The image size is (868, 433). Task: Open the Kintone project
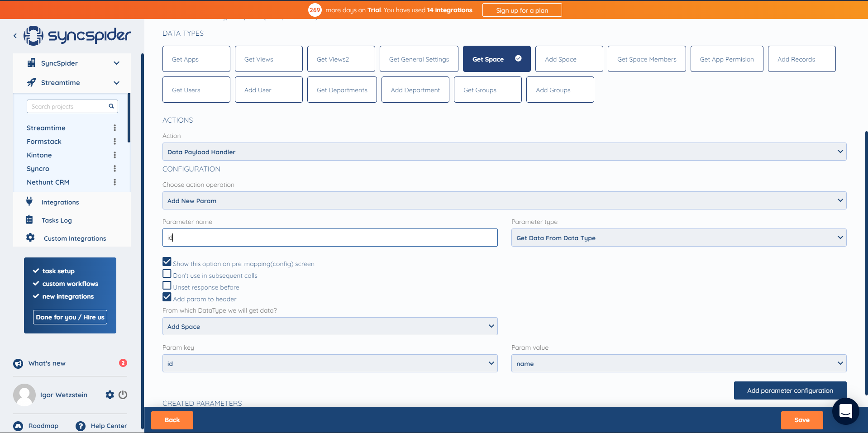coord(39,155)
